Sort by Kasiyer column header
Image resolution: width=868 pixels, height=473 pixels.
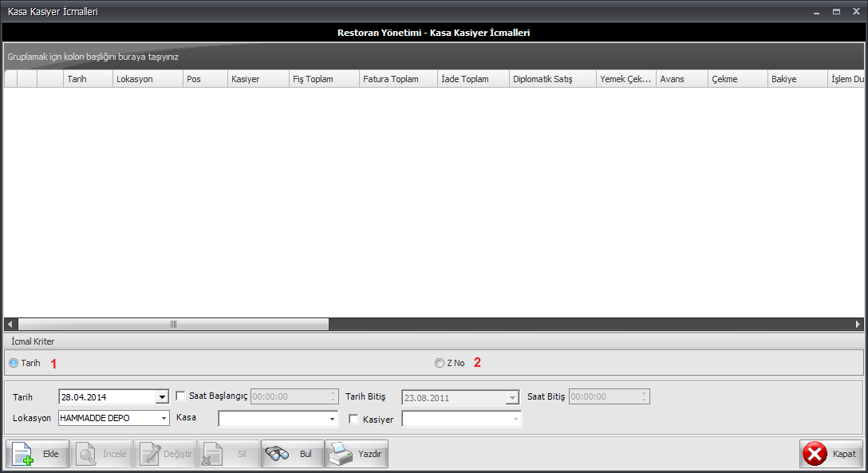click(258, 79)
